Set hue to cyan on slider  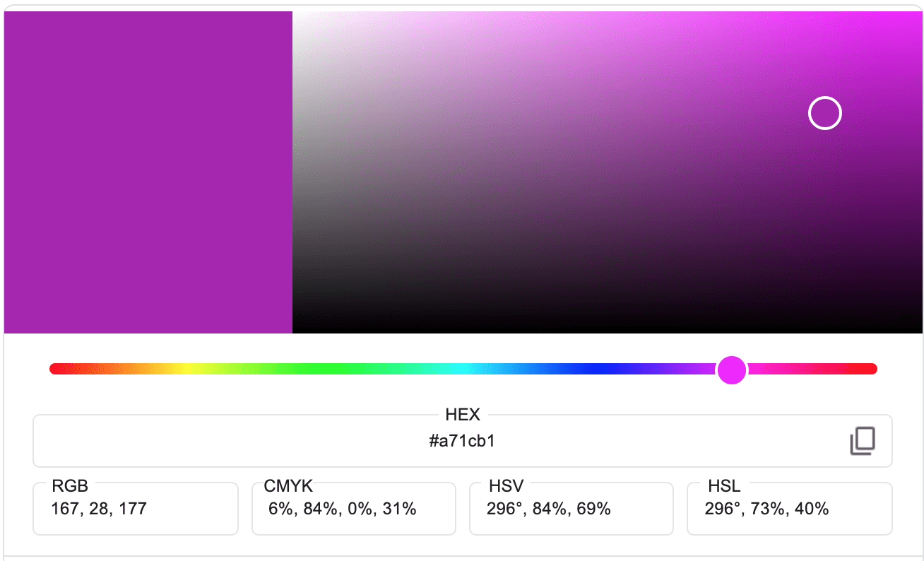[463, 369]
